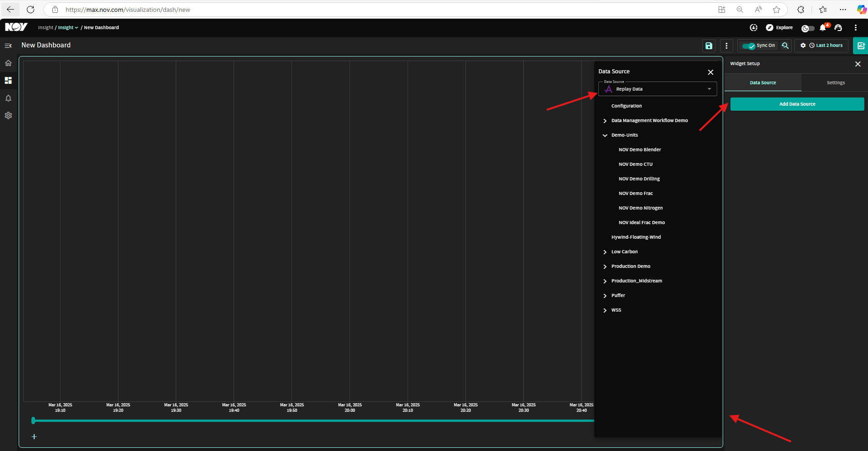Select NOV Demo Drilling
Image resolution: width=868 pixels, height=451 pixels.
(639, 179)
